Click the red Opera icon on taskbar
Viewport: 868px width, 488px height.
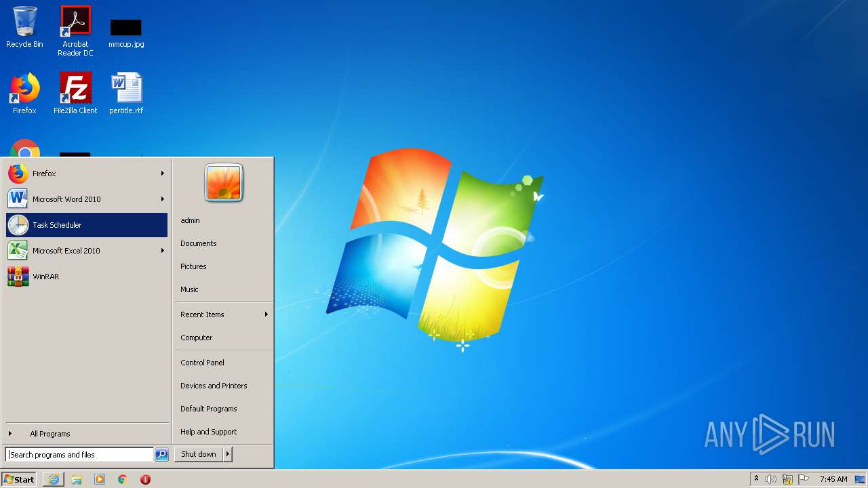tap(145, 479)
